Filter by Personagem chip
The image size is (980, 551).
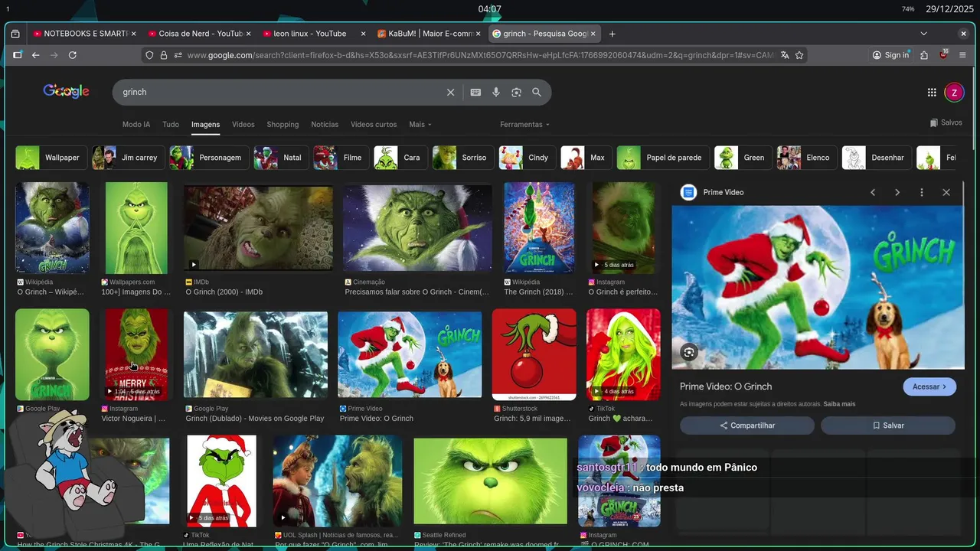click(208, 158)
